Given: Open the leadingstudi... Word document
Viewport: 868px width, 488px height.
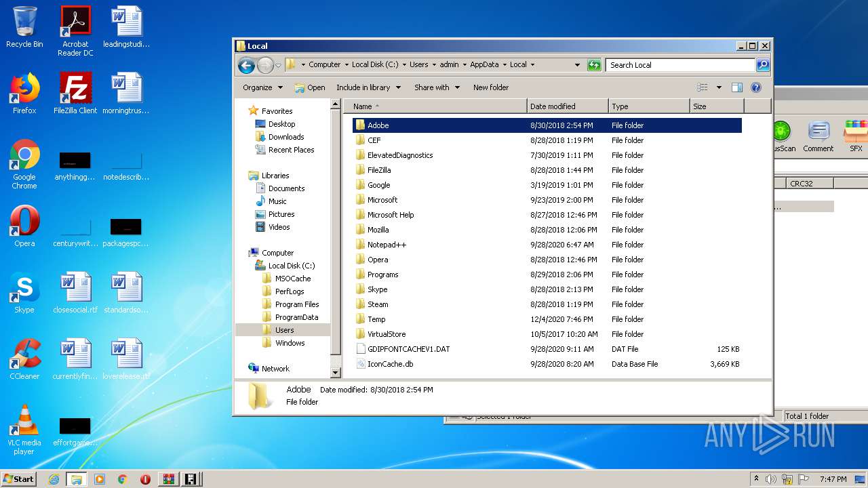Looking at the screenshot, I should [x=126, y=27].
